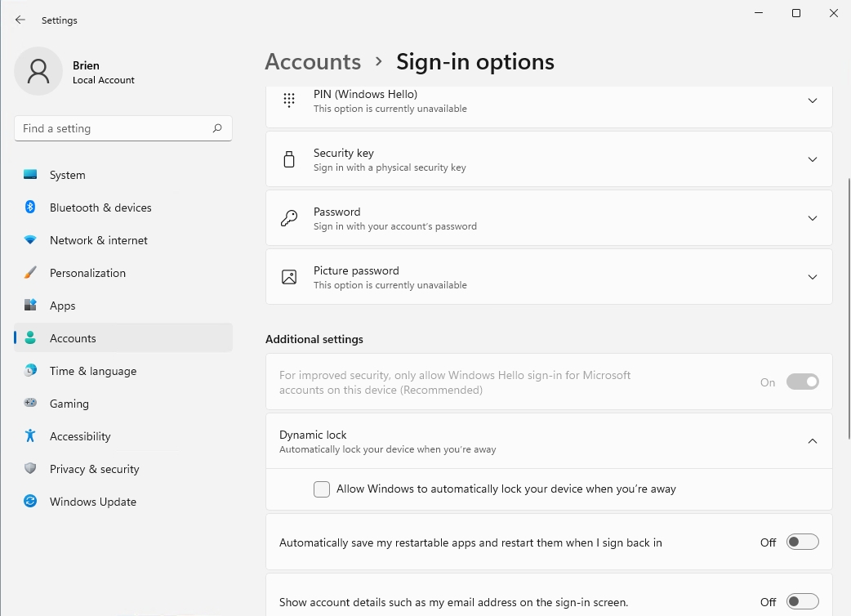Collapse the Dynamic lock section
This screenshot has height=616, width=851.
pyautogui.click(x=813, y=440)
